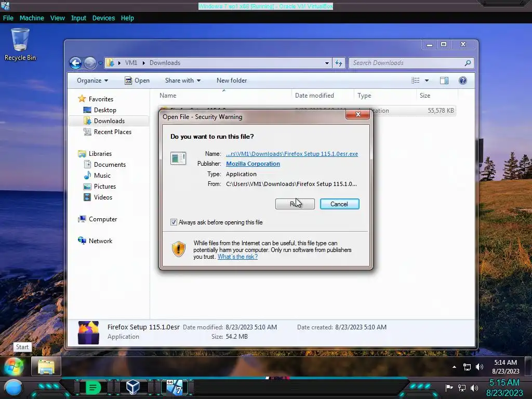Click the change view icon in Explorer toolbar

coord(415,81)
